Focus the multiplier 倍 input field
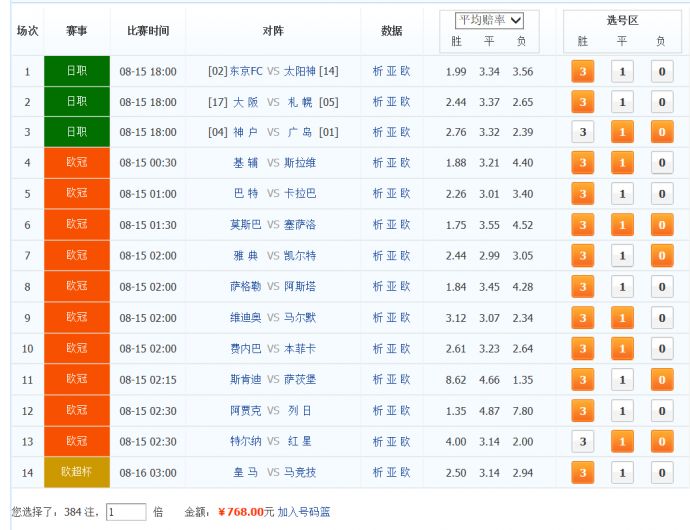The height and width of the screenshot is (530, 690). pos(126,512)
